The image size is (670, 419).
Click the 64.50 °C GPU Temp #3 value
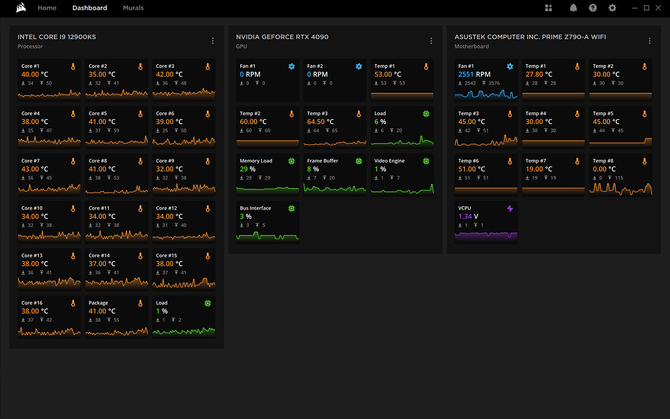coord(320,122)
